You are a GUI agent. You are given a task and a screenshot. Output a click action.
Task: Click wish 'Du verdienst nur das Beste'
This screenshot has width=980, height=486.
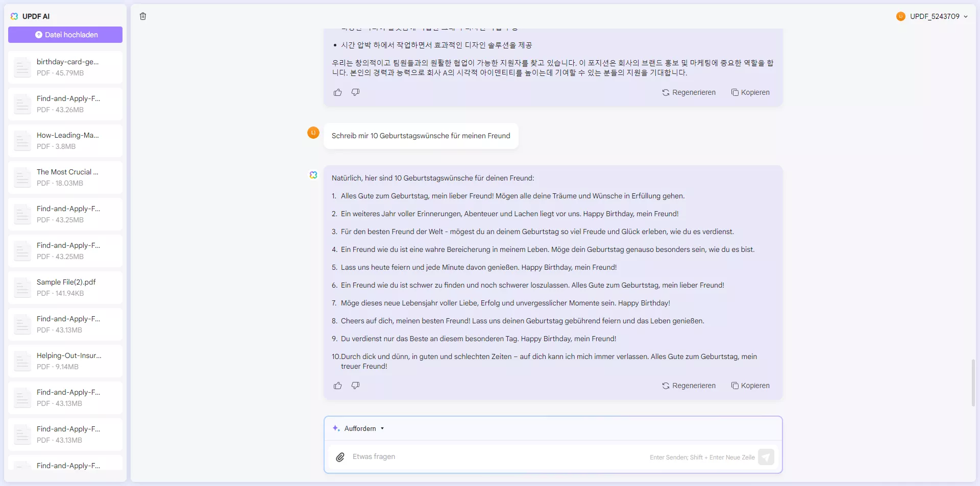(479, 339)
